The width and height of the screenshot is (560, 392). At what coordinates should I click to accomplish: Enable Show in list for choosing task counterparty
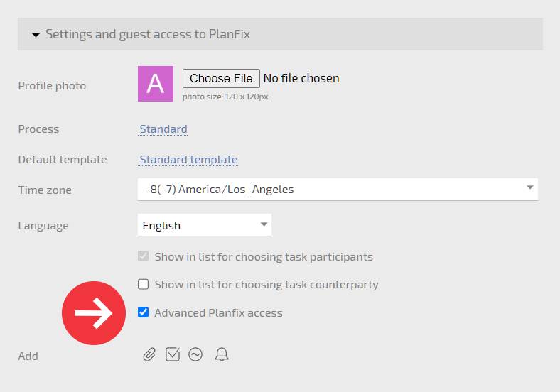[144, 284]
